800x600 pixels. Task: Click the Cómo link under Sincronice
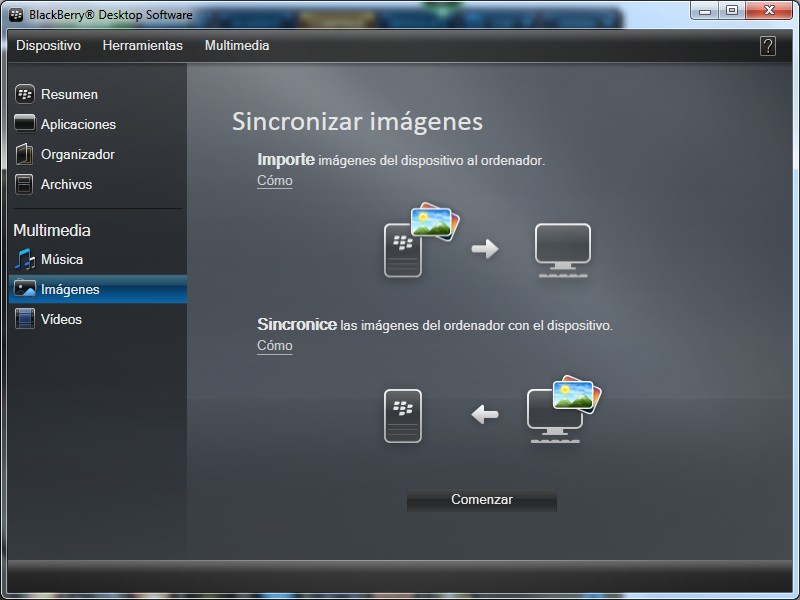(x=274, y=345)
